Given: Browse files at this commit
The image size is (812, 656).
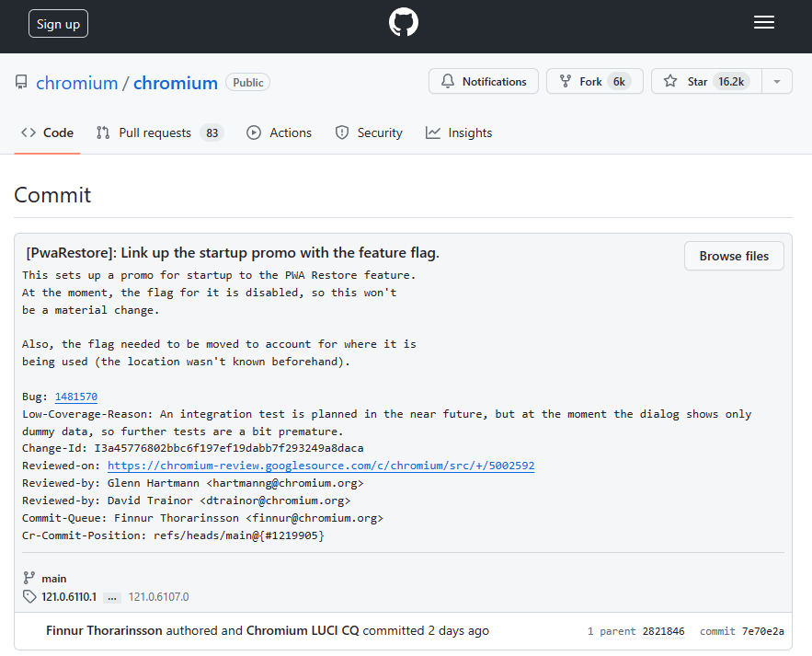Looking at the screenshot, I should click(x=733, y=256).
